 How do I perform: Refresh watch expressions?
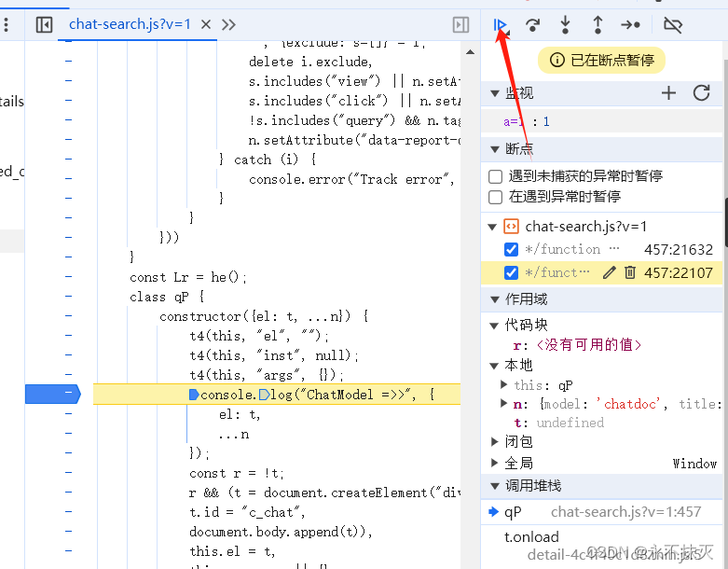[702, 93]
